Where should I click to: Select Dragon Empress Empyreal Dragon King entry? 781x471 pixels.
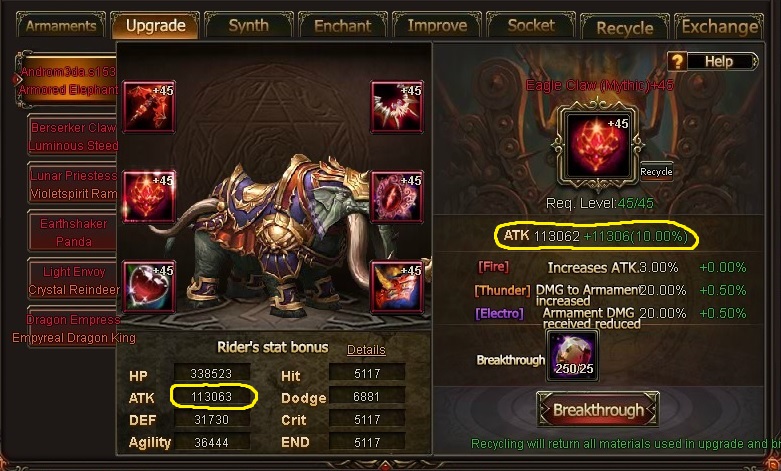(x=73, y=329)
